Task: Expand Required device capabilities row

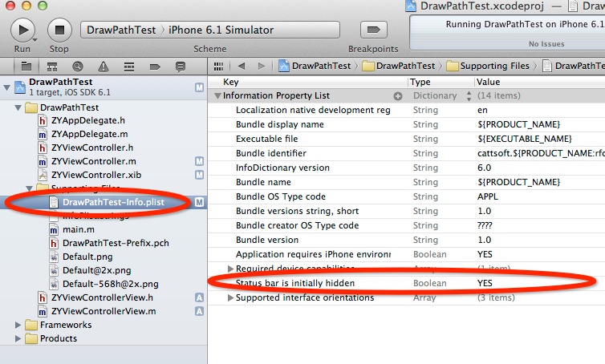Action: click(x=231, y=269)
